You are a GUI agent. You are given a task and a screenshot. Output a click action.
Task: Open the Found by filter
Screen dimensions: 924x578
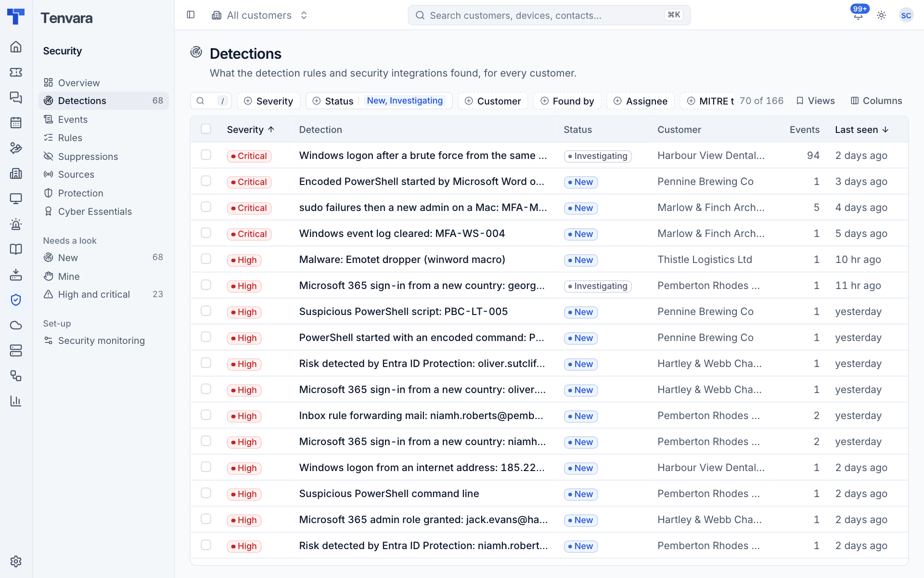[x=567, y=101]
